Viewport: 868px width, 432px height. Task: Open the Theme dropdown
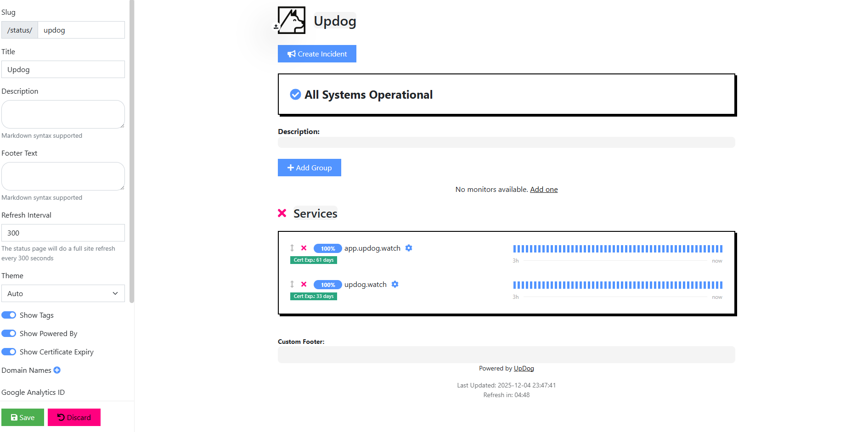(63, 293)
